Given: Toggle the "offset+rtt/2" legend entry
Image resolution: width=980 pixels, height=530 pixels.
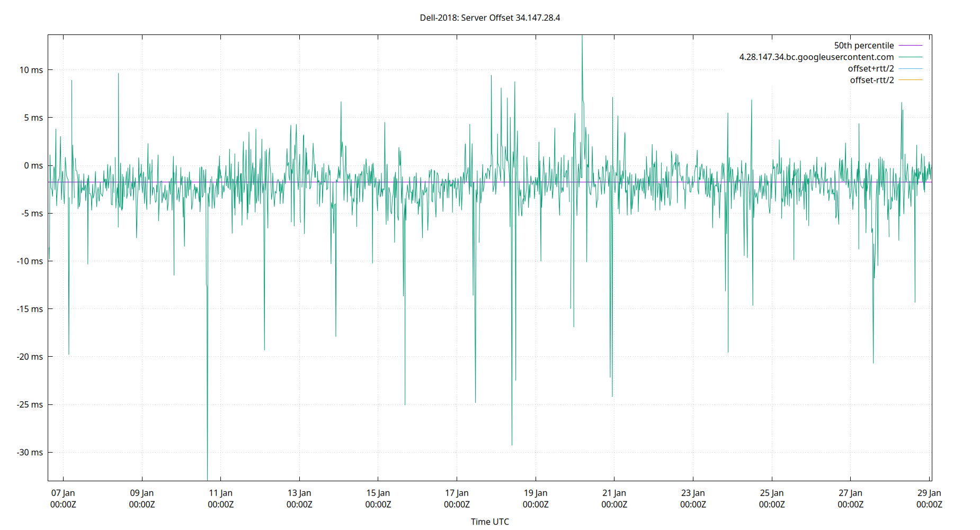Looking at the screenshot, I should click(x=871, y=68).
